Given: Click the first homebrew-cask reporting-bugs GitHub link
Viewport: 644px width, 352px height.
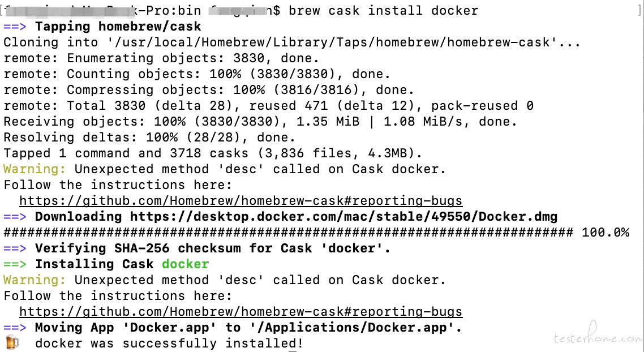Looking at the screenshot, I should [241, 201].
